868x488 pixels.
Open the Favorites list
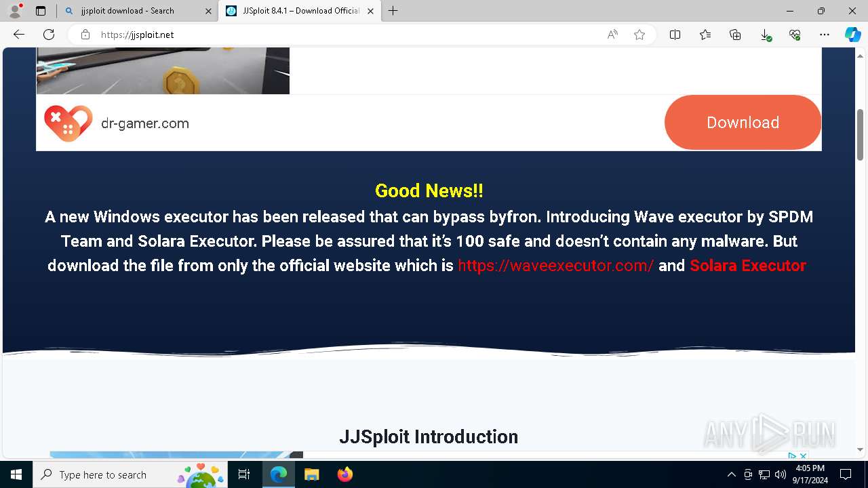point(705,35)
